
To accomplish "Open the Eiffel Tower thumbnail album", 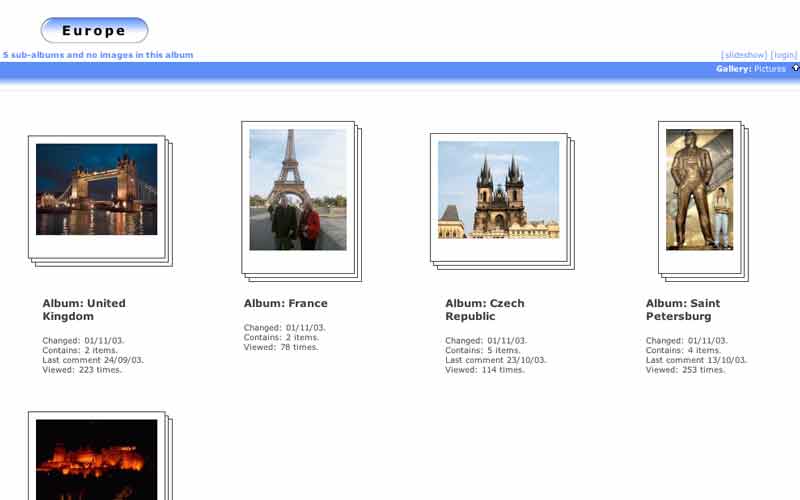I will pyautogui.click(x=298, y=189).
